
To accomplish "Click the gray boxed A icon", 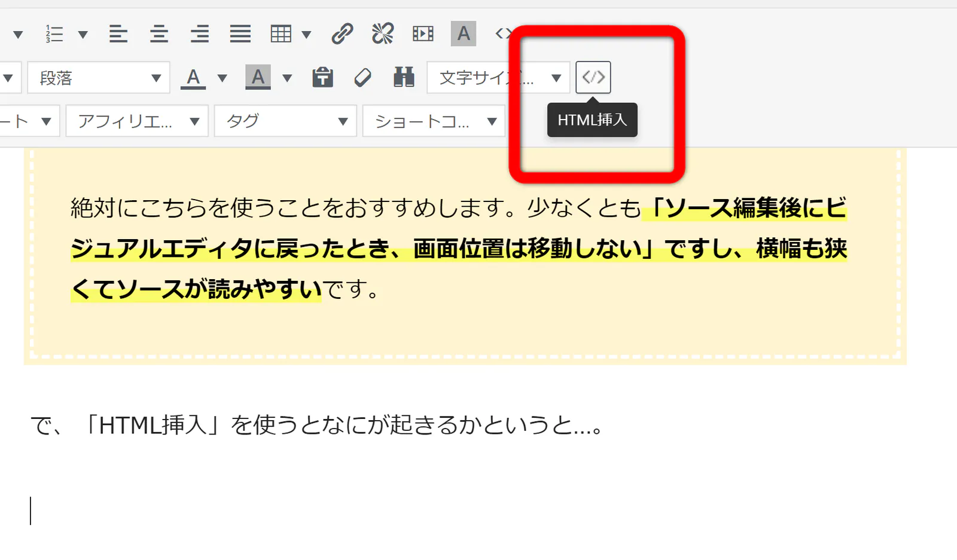I will (464, 33).
